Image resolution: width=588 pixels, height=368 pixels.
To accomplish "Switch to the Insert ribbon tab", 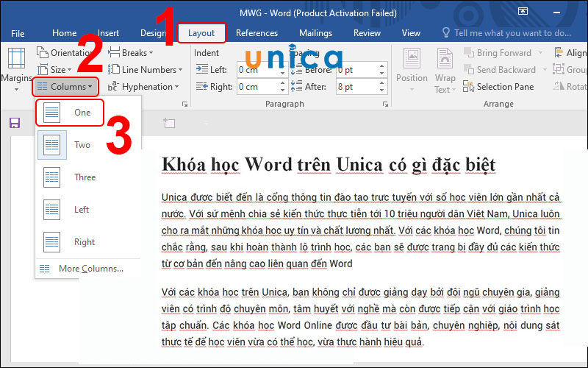I will pyautogui.click(x=108, y=33).
